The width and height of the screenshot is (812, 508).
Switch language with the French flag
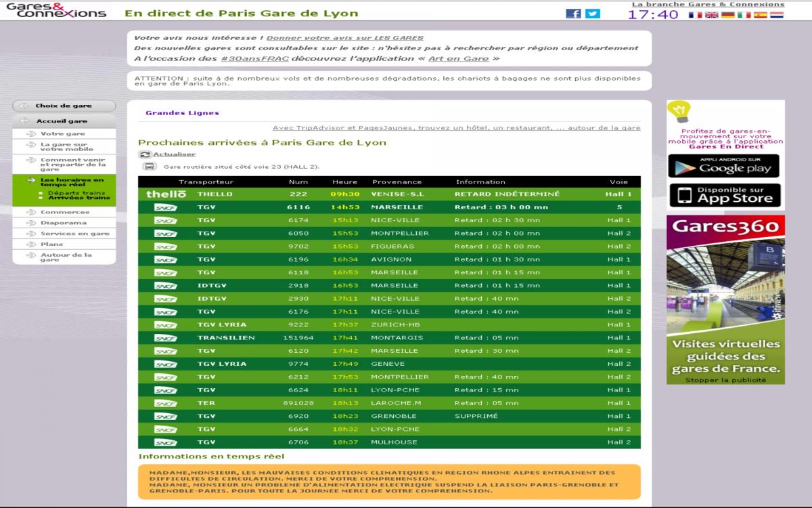pyautogui.click(x=695, y=14)
